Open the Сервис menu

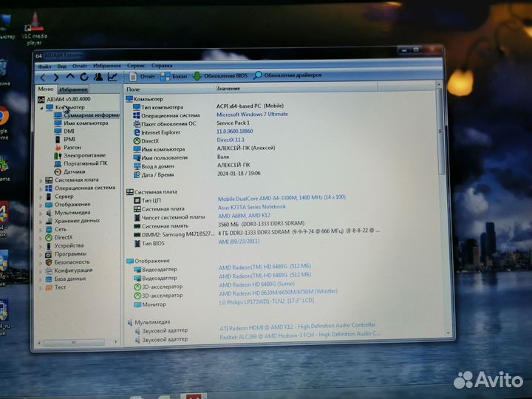pos(136,66)
